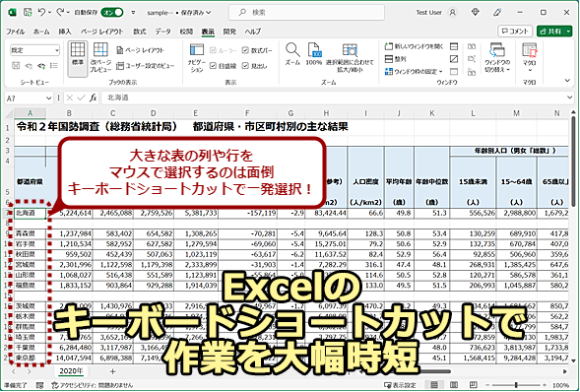The image size is (580, 392).
Task: Click the 100% zoom icon
Action: [x=314, y=54]
